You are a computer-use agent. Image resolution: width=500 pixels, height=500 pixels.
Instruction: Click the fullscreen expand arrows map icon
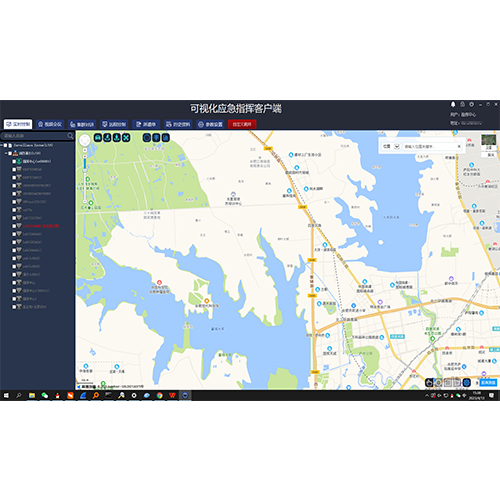tap(126, 137)
